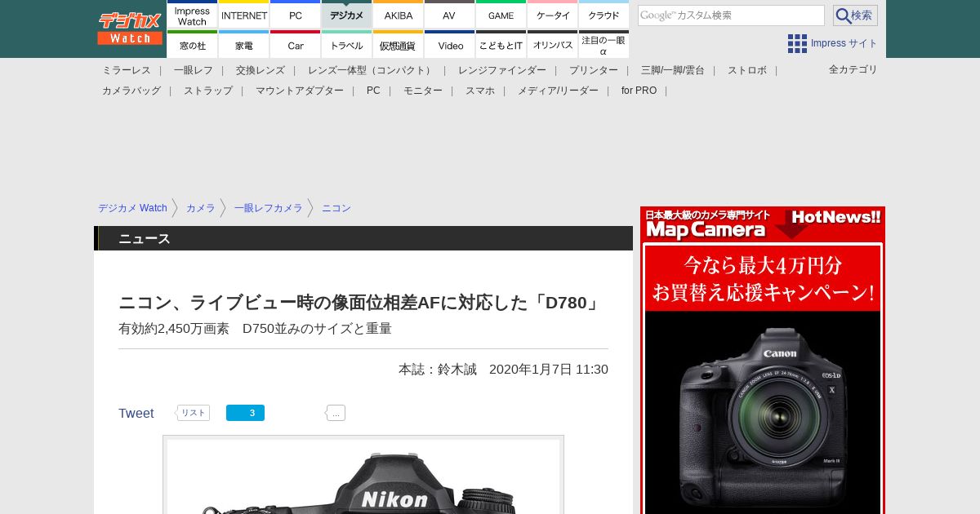Click ニコン breadcrumb
This screenshot has height=514, width=980.
coord(336,208)
